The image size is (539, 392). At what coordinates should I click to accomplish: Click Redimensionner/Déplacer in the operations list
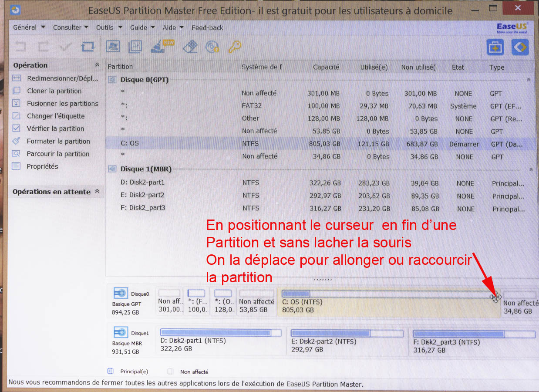(x=62, y=78)
